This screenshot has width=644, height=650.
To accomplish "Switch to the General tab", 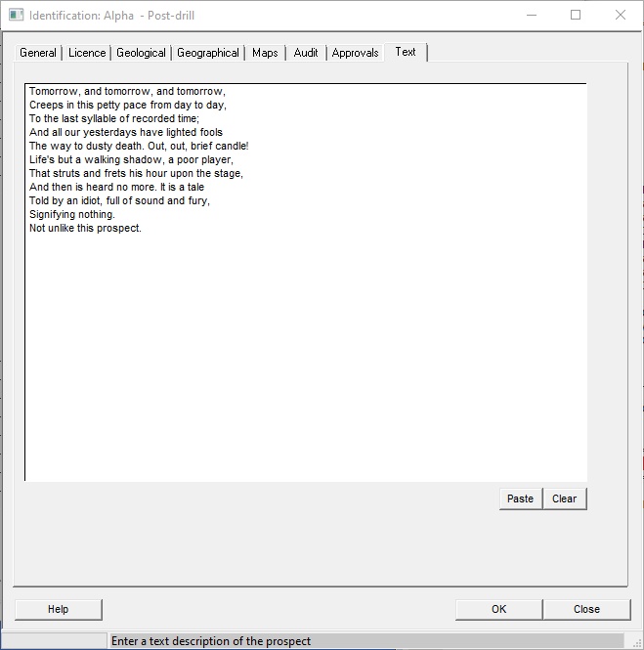I will tap(38, 53).
